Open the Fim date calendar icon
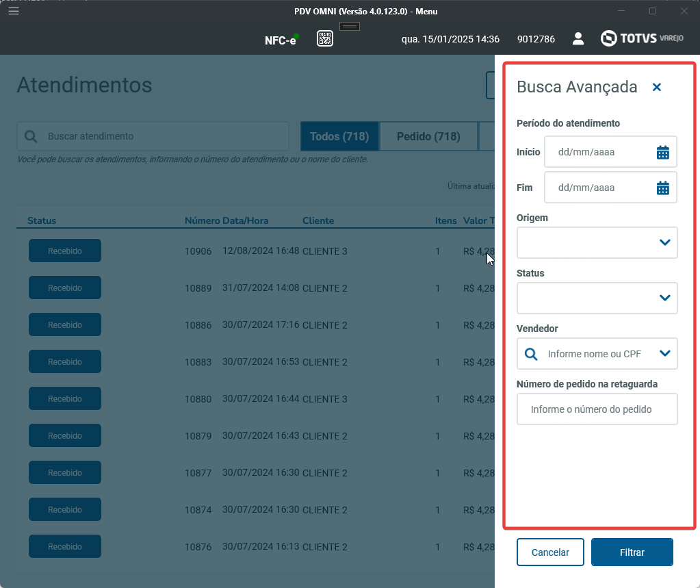Screen dimensions: 700x588 pos(663,188)
